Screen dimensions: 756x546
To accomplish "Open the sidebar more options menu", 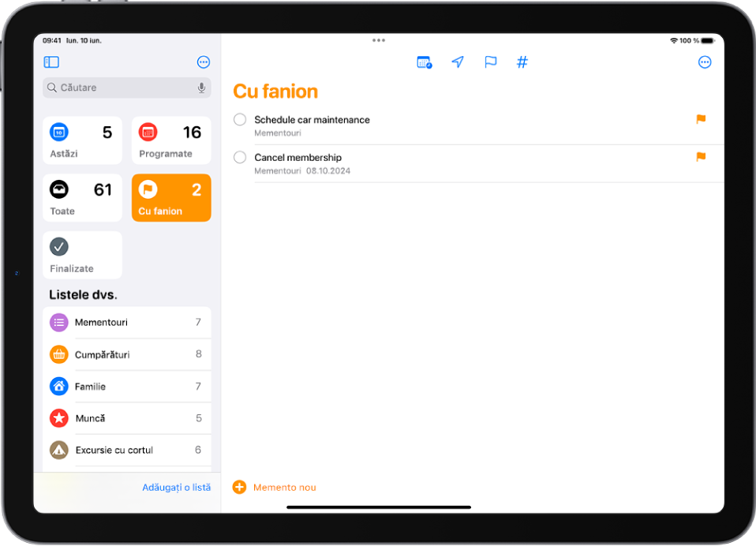I will (204, 62).
